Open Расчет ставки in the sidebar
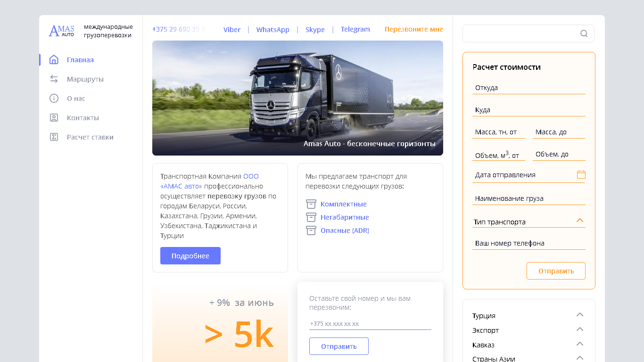 coord(90,137)
